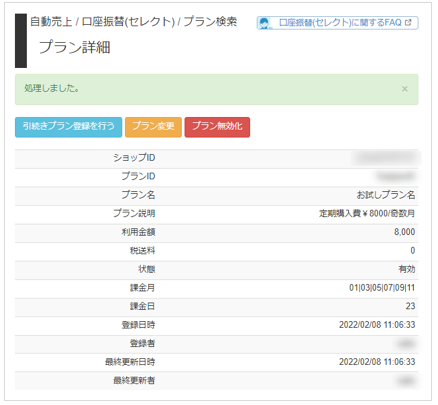Click the FAQ support avatar icon
The height and width of the screenshot is (405, 438).
point(265,23)
